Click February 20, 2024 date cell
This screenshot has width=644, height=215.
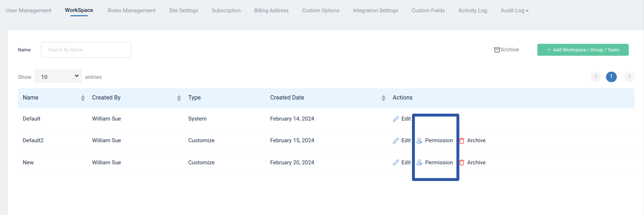click(x=292, y=163)
